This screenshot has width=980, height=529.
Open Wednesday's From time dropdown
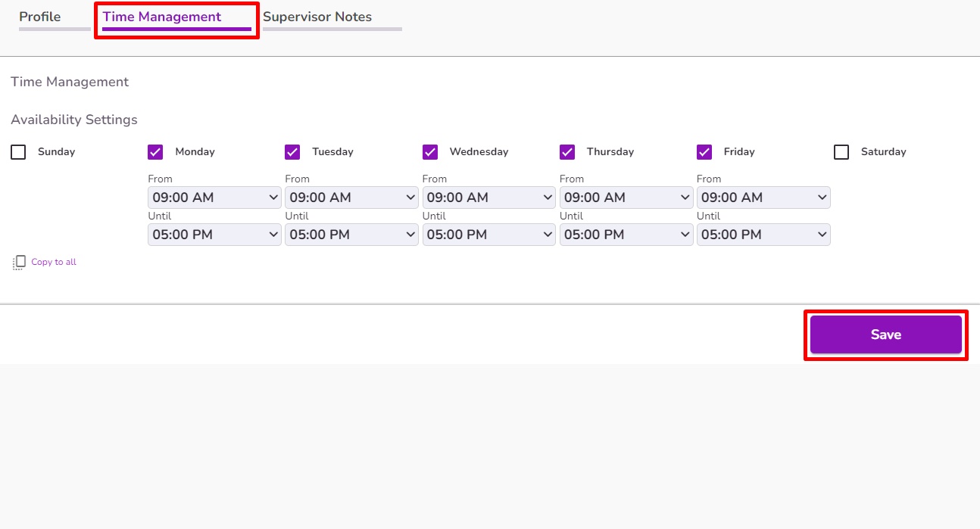pos(488,197)
